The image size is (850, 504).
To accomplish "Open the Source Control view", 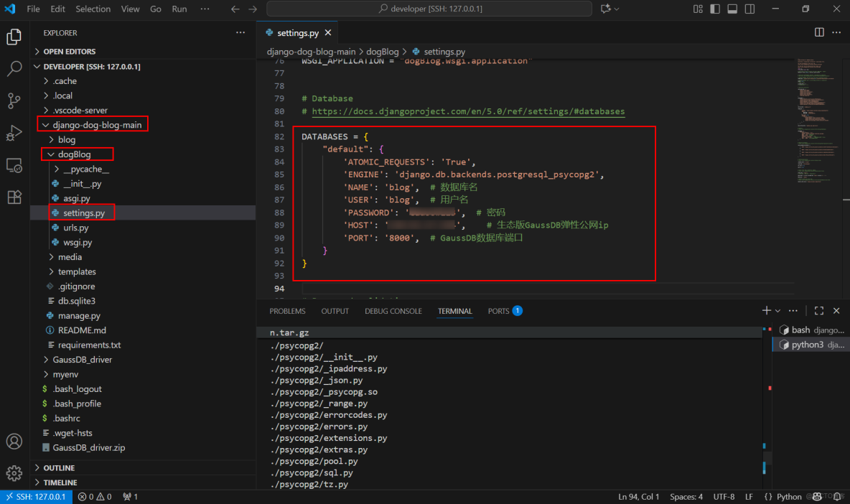I will [x=14, y=101].
